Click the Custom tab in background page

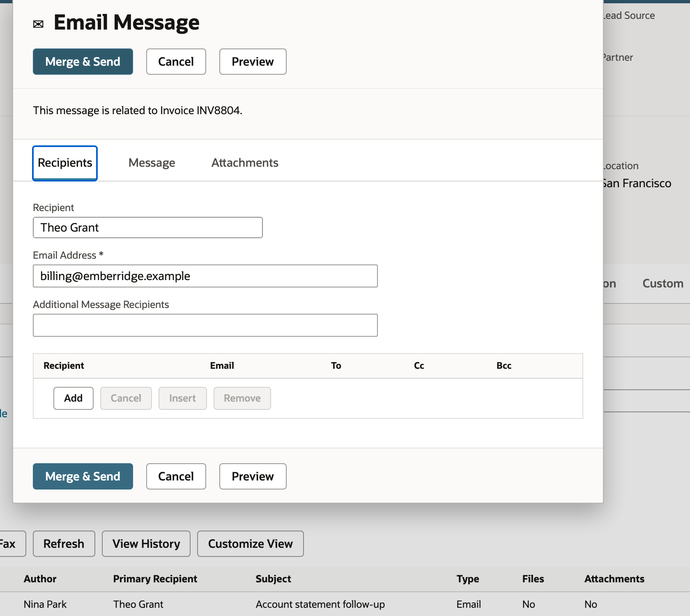(x=663, y=283)
